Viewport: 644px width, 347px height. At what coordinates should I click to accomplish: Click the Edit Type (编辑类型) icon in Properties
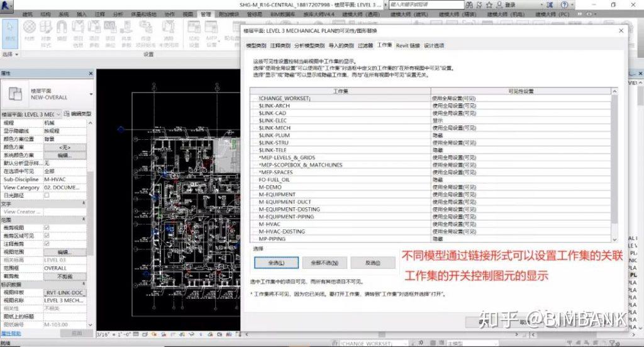pyautogui.click(x=67, y=113)
